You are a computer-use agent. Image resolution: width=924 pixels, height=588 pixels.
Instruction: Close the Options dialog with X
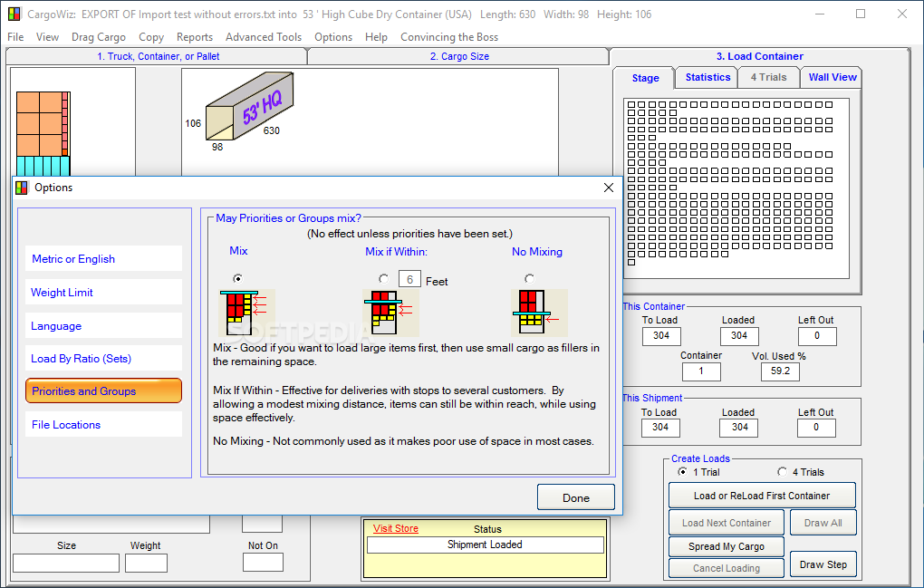(x=609, y=188)
